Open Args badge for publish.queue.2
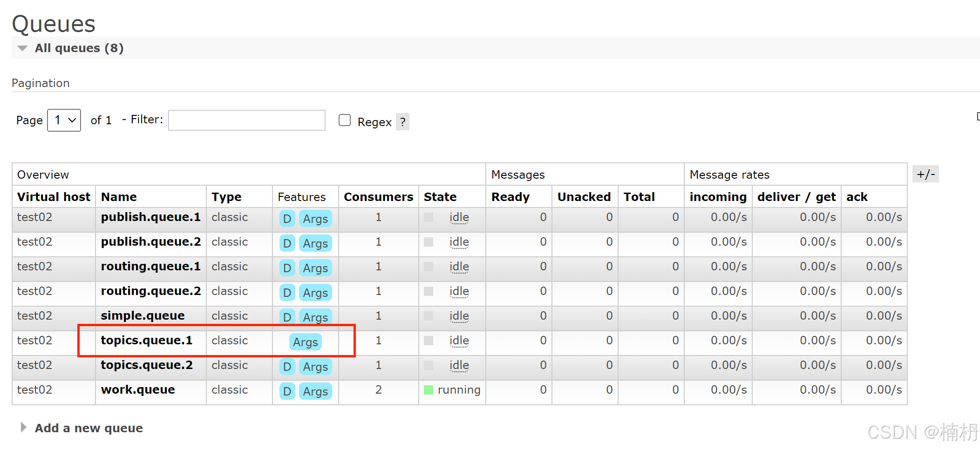 tap(315, 243)
